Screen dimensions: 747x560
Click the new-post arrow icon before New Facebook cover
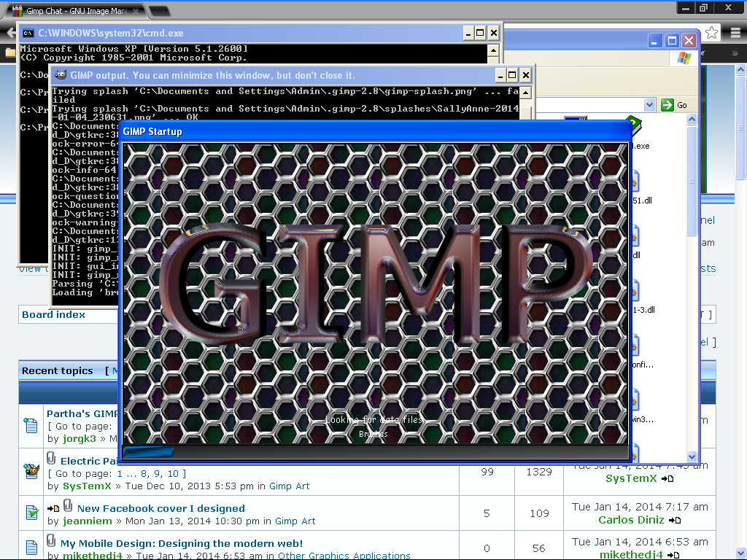(53, 508)
